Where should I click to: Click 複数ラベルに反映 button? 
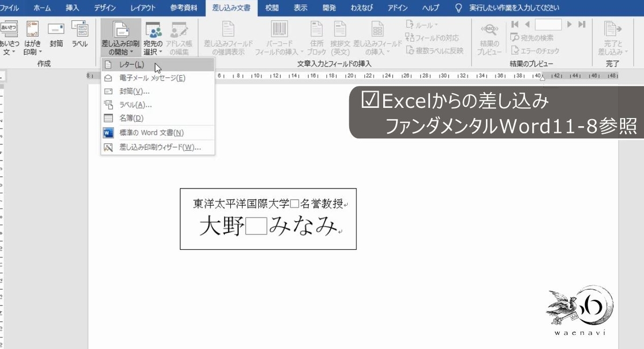click(435, 50)
